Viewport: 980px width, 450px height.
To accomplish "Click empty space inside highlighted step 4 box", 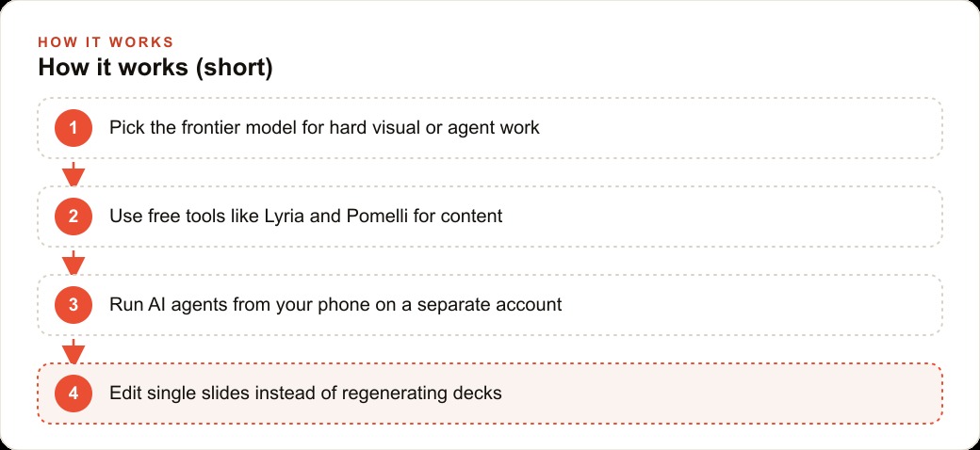I will click(719, 394).
